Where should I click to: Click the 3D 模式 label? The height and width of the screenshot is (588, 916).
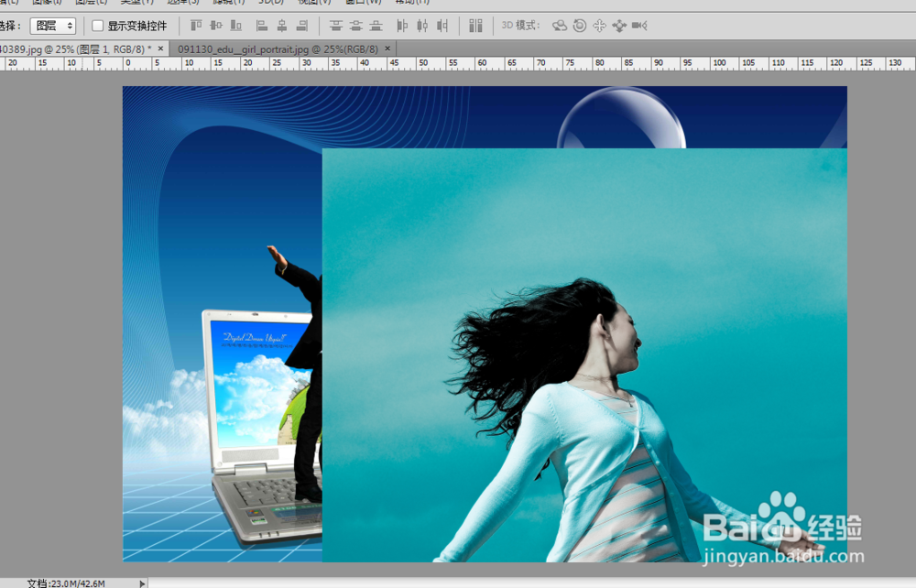520,26
